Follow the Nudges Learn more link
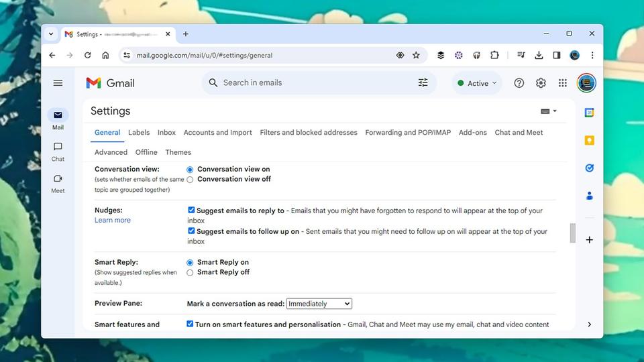 pos(113,220)
